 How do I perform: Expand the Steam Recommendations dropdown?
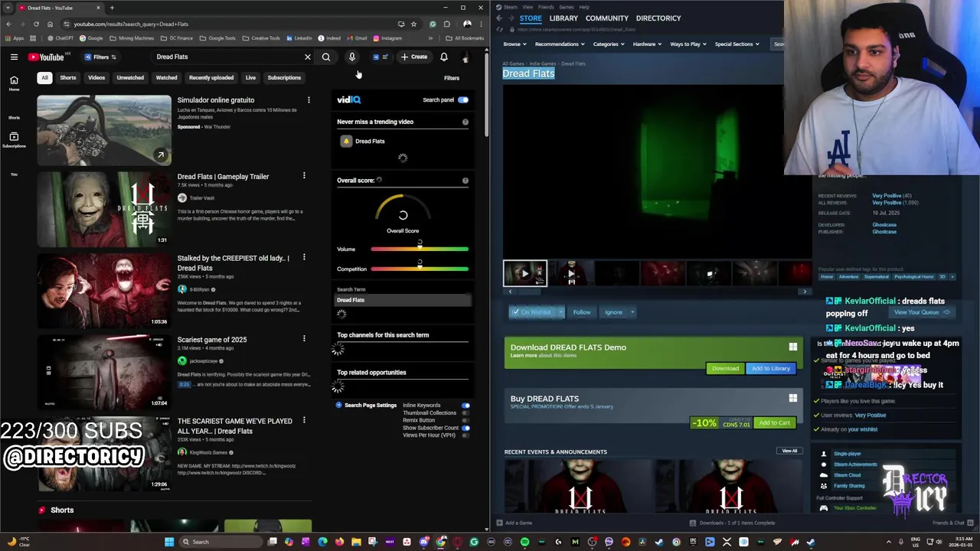559,44
